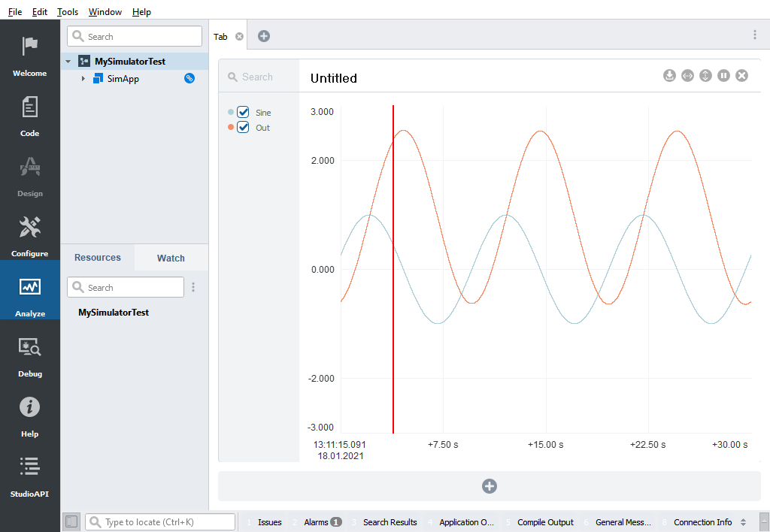Uncheck the Sine signal checkbox
Screen dimensions: 770x532
[243, 112]
